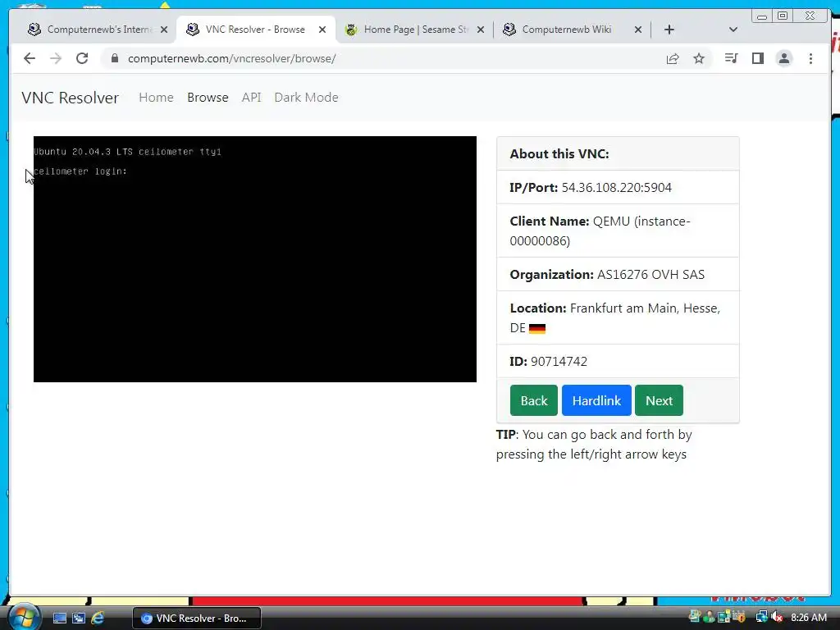Launch Internet Explorer from quick launch

tap(98, 619)
